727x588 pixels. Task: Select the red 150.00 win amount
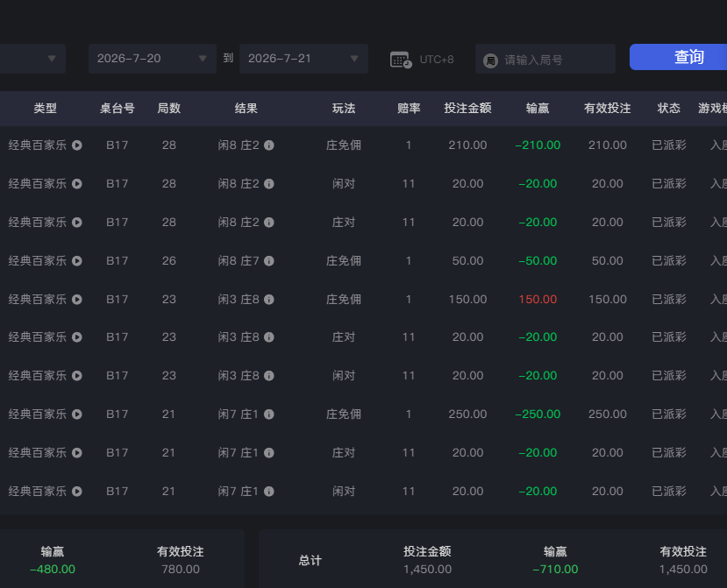538,300
